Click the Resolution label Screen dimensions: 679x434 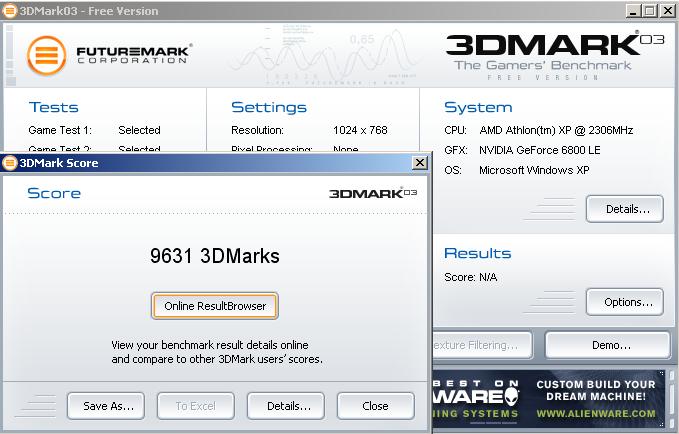pos(257,130)
